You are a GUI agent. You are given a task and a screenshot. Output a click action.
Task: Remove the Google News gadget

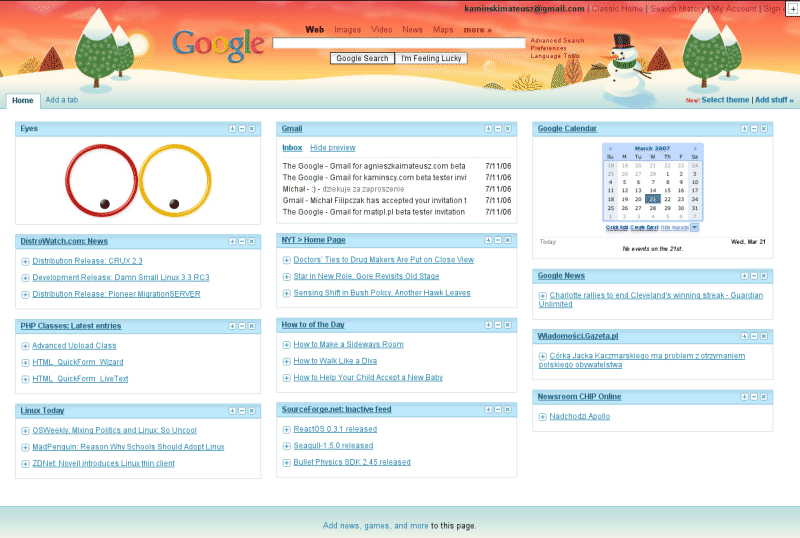pos(763,276)
